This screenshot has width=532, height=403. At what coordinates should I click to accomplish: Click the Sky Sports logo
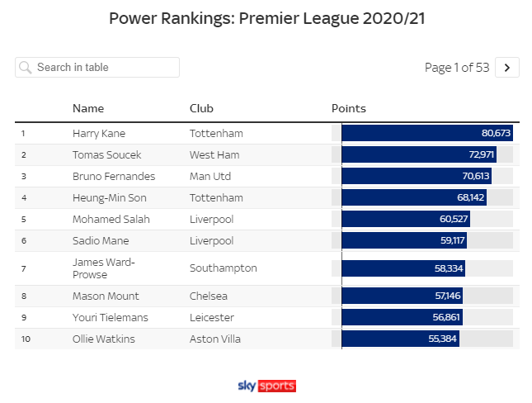267,386
